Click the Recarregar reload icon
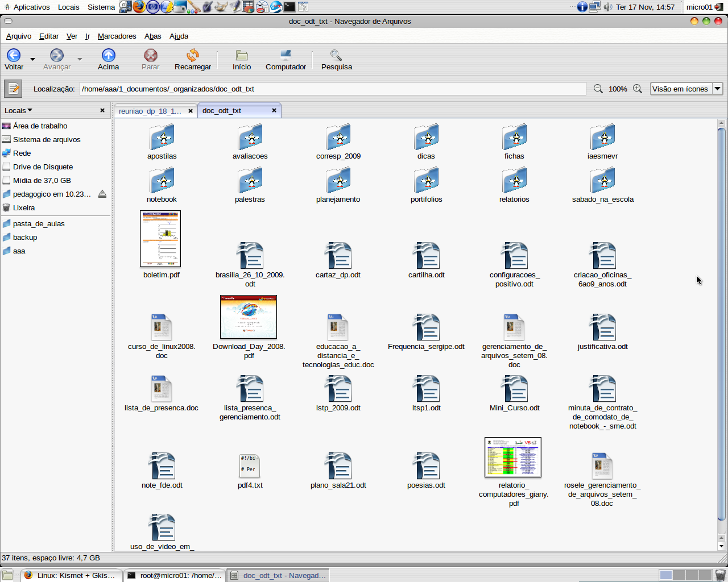This screenshot has width=728, height=582. tap(193, 55)
